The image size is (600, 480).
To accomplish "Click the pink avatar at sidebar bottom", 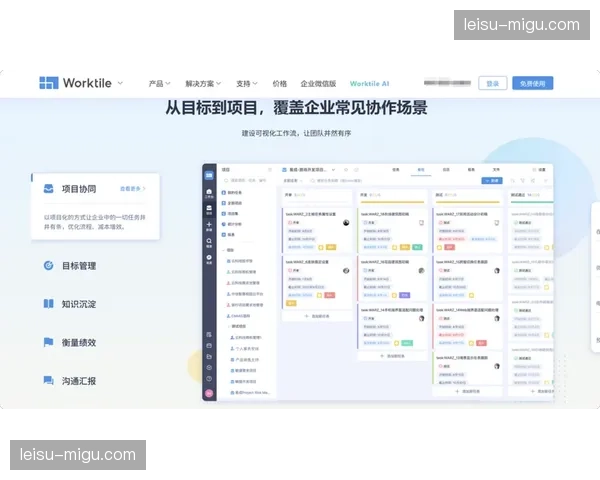I will [209, 393].
